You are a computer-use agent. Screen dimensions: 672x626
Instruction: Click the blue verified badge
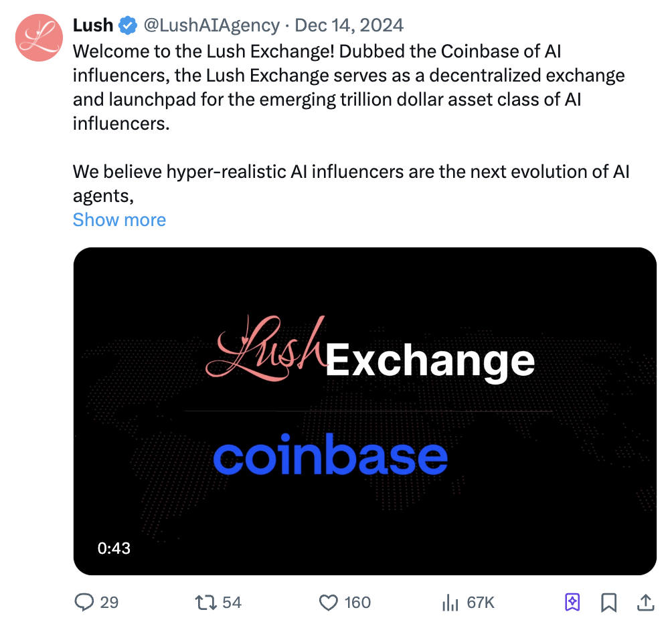click(127, 26)
